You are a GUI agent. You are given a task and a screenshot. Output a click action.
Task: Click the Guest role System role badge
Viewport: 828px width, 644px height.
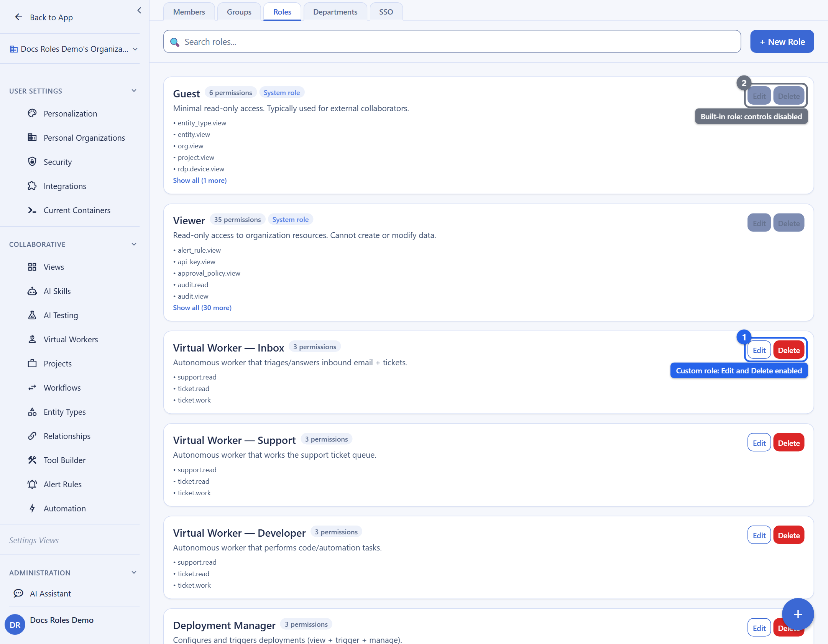point(282,92)
